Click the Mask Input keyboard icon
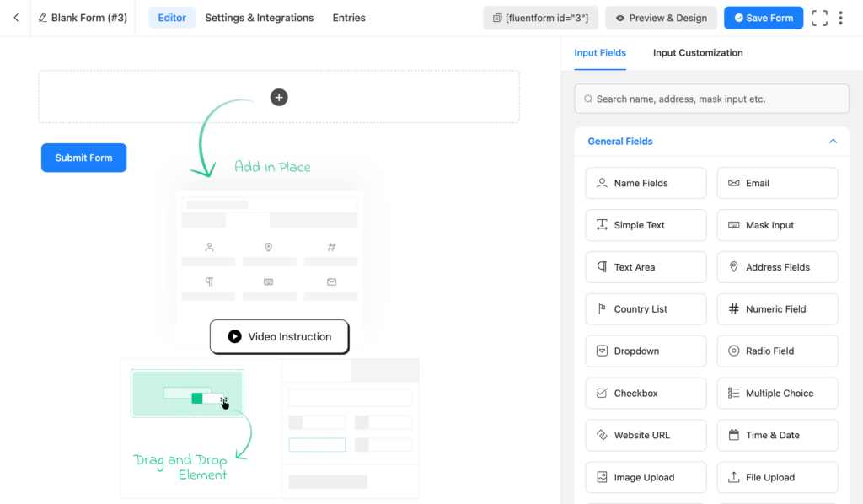The image size is (863, 504). [x=734, y=224]
